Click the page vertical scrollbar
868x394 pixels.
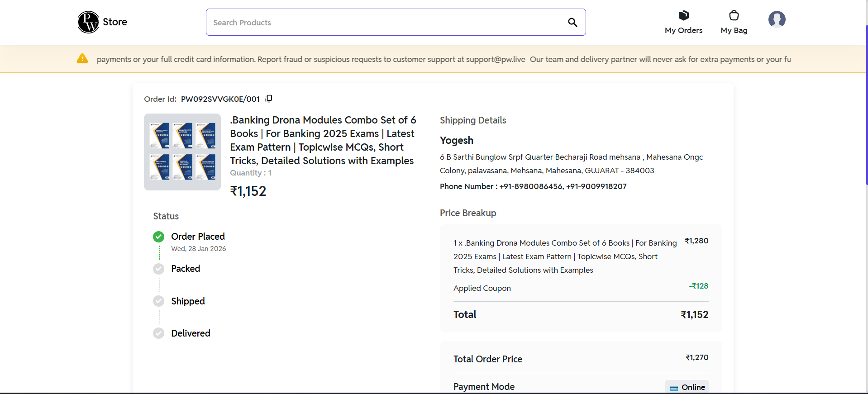coord(866,104)
